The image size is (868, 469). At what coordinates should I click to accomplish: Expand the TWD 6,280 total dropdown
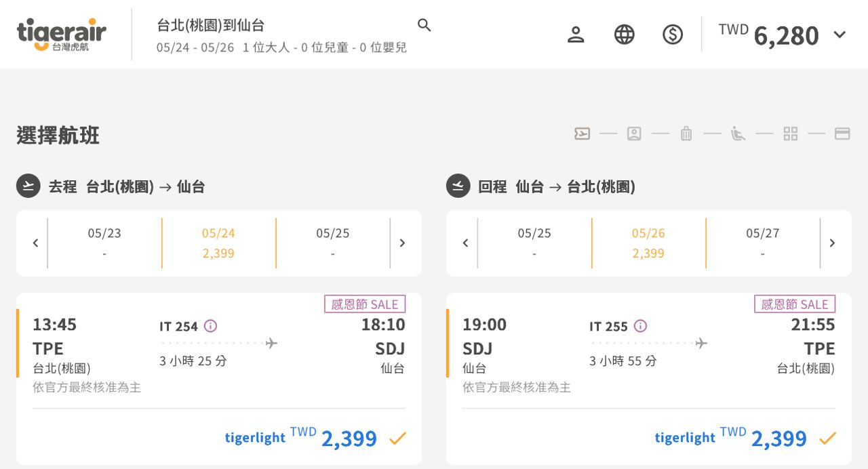click(840, 35)
